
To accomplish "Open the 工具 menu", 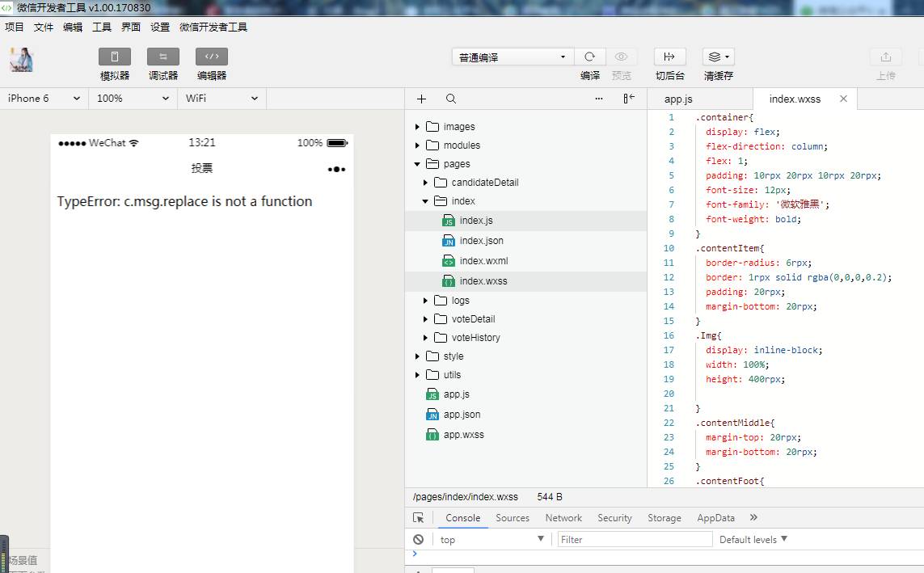I will (x=102, y=27).
